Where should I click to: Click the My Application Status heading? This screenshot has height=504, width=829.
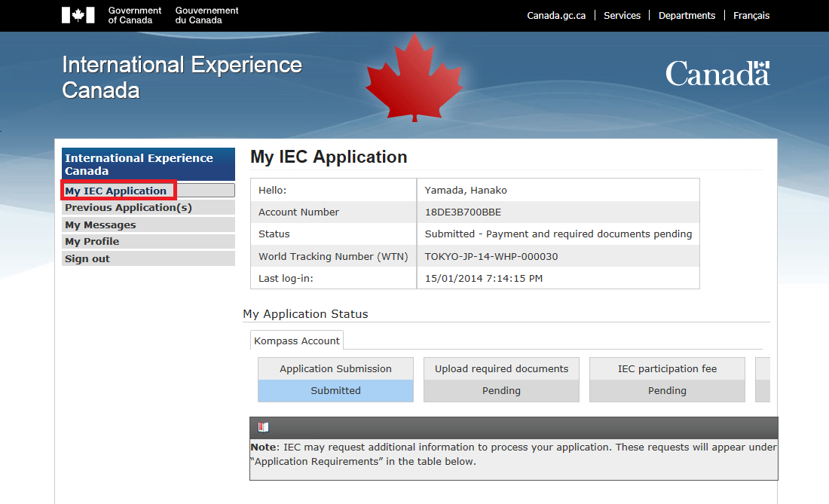click(305, 314)
